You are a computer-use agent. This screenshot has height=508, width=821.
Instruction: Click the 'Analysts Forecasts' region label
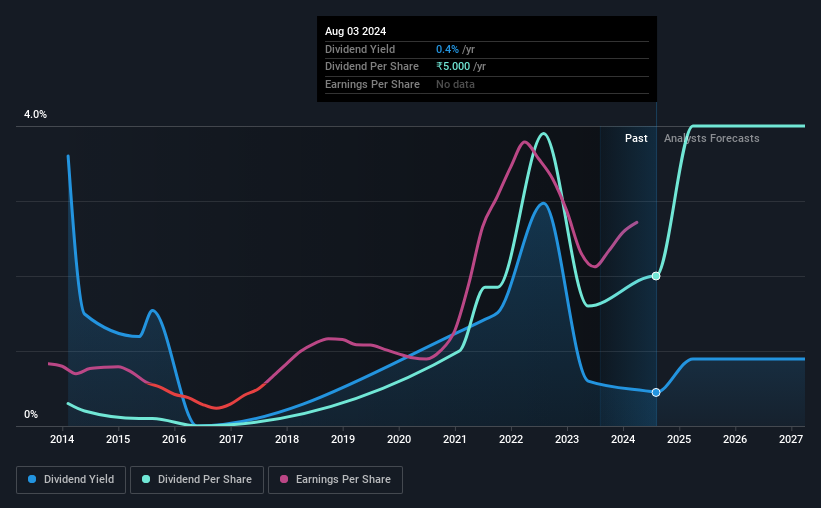pos(712,138)
